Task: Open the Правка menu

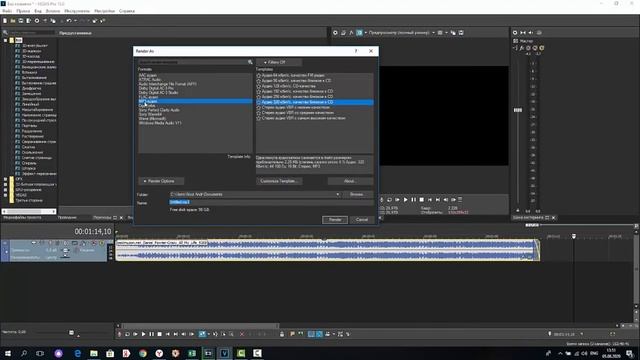Action: (23, 11)
